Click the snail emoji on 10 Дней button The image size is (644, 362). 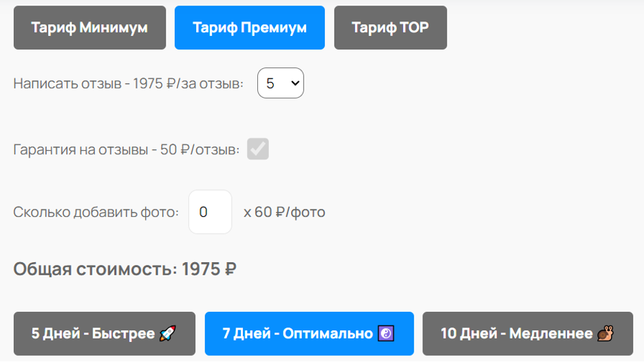click(605, 334)
